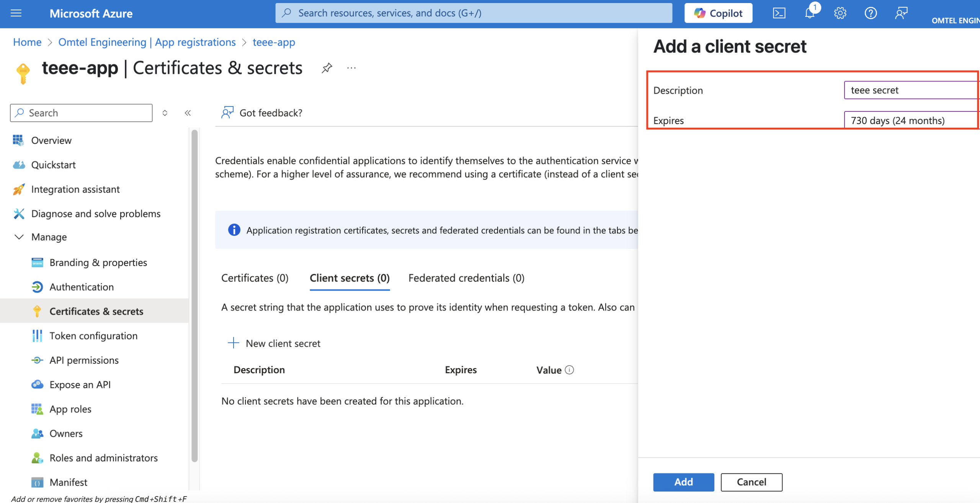Click the Expires column header
Screen dimensions: 980x503
(461, 370)
